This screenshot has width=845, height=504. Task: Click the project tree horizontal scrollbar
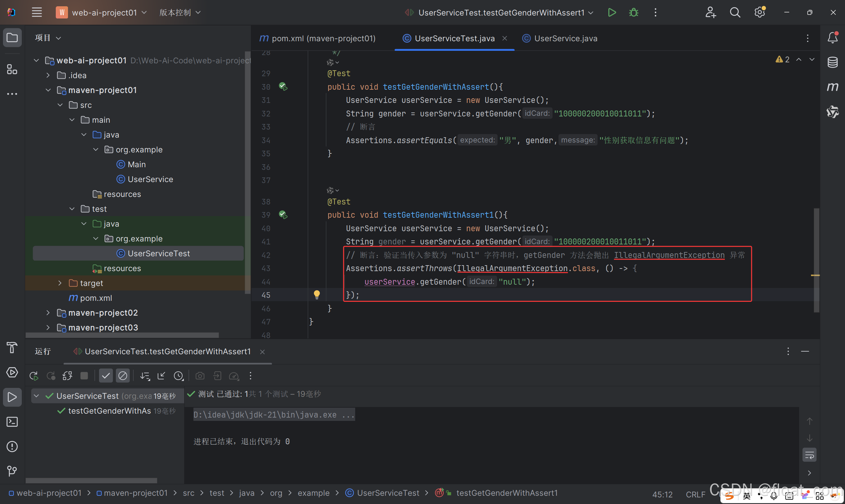point(122,335)
